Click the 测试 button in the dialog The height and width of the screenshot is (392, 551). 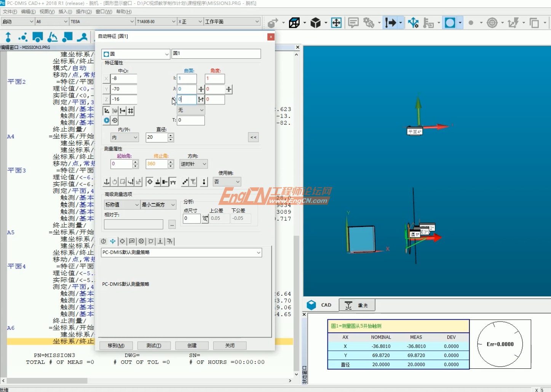[x=154, y=345]
